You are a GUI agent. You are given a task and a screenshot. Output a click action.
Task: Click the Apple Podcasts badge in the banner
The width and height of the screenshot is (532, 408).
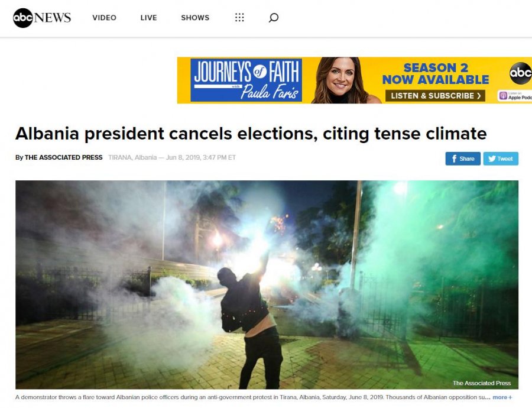pyautogui.click(x=515, y=96)
